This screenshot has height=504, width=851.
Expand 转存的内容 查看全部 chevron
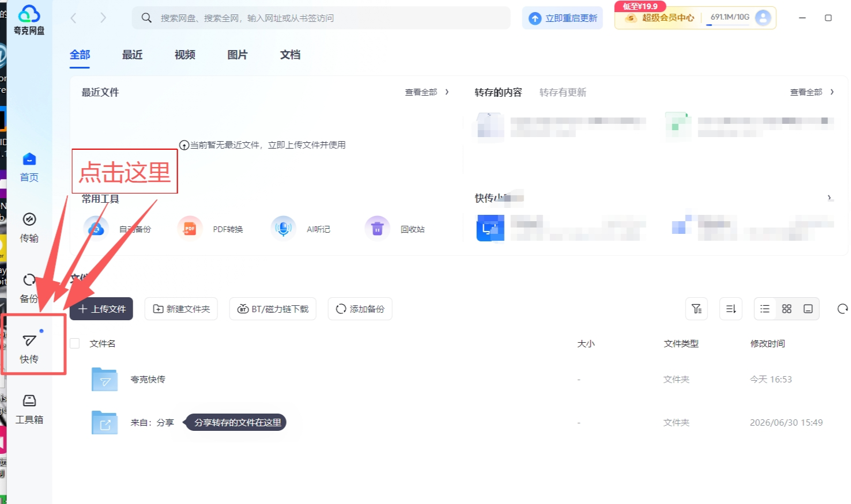[832, 92]
